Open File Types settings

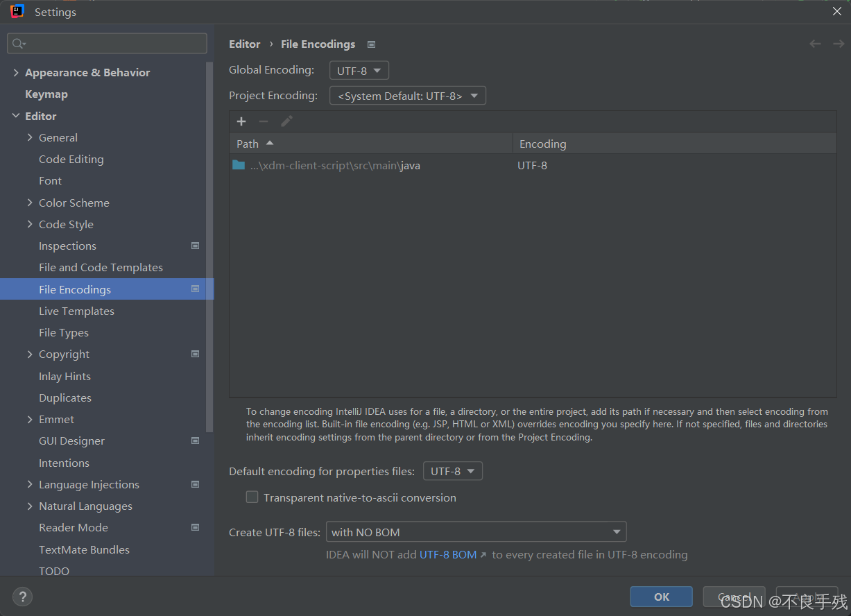pyautogui.click(x=64, y=332)
